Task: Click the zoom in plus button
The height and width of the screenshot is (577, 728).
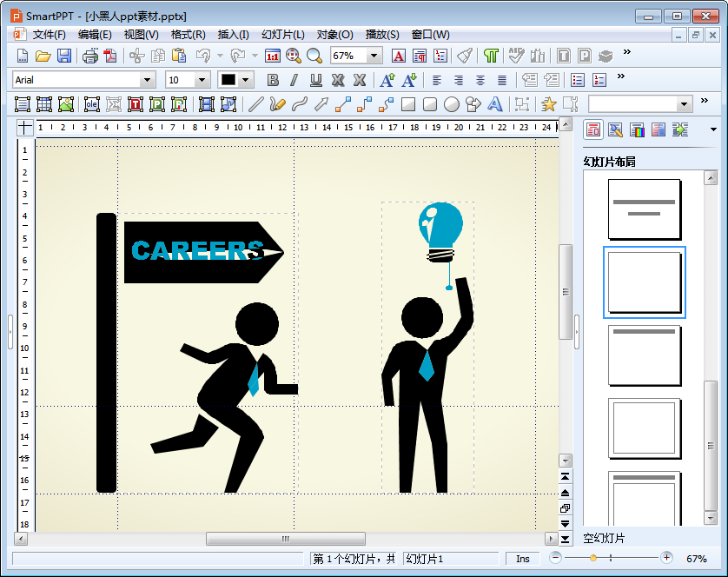Action: coord(666,558)
